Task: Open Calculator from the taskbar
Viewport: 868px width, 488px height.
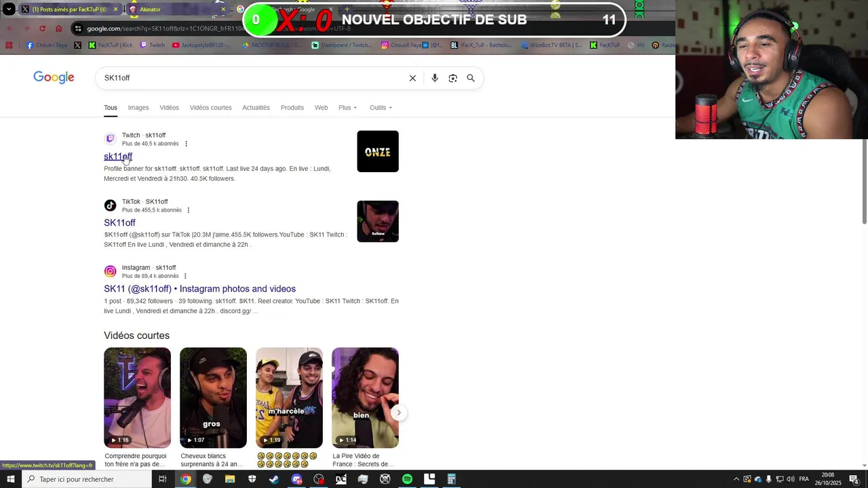Action: (452, 479)
